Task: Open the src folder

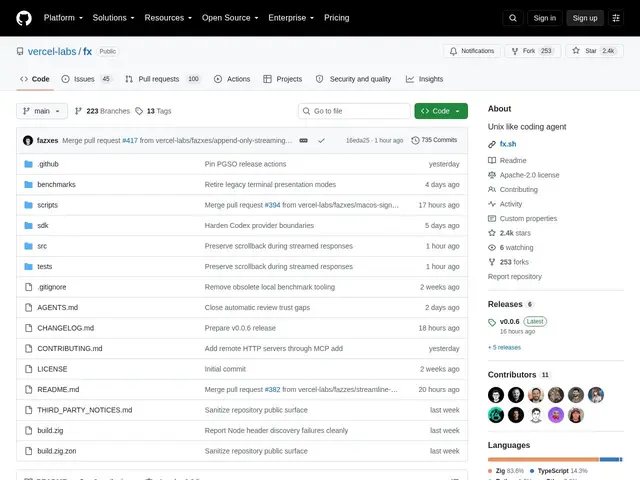Action: pyautogui.click(x=42, y=246)
